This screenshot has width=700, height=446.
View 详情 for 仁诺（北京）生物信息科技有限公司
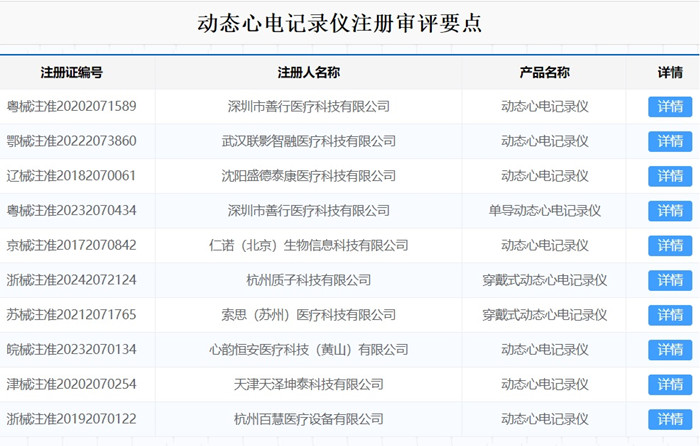pos(669,246)
